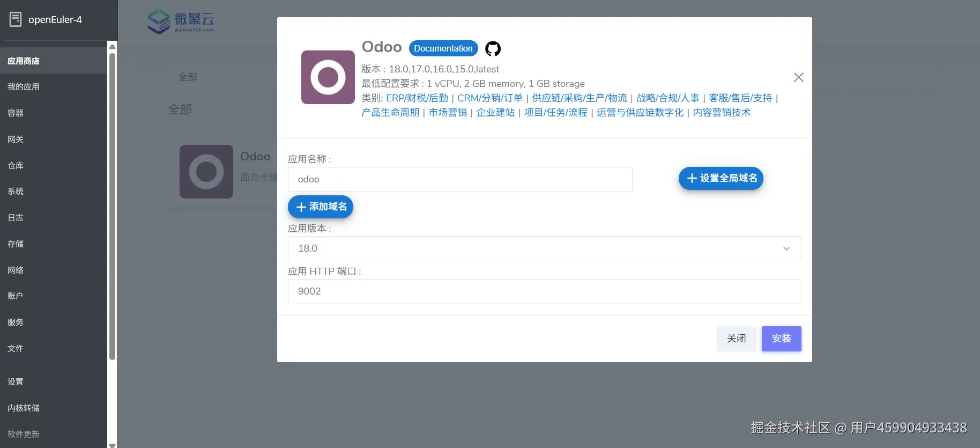Open 系统 in the sidebar
Image resolution: width=980 pixels, height=448 pixels.
[54, 191]
